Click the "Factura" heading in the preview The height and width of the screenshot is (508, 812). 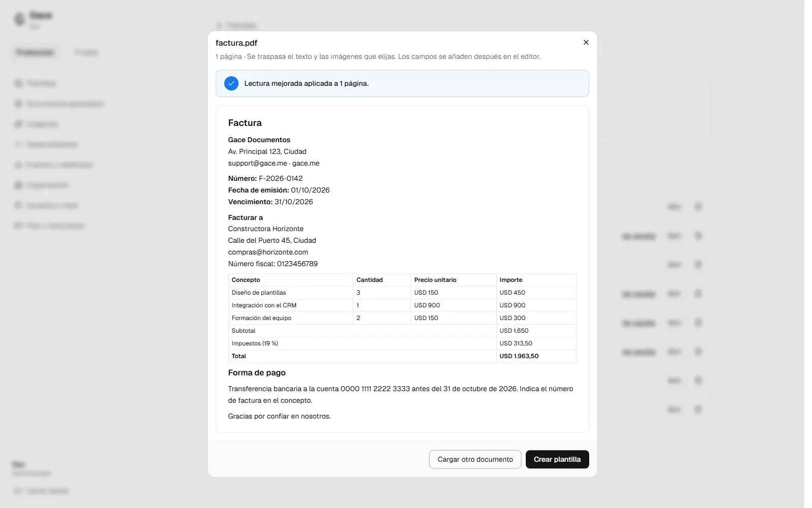pyautogui.click(x=245, y=123)
